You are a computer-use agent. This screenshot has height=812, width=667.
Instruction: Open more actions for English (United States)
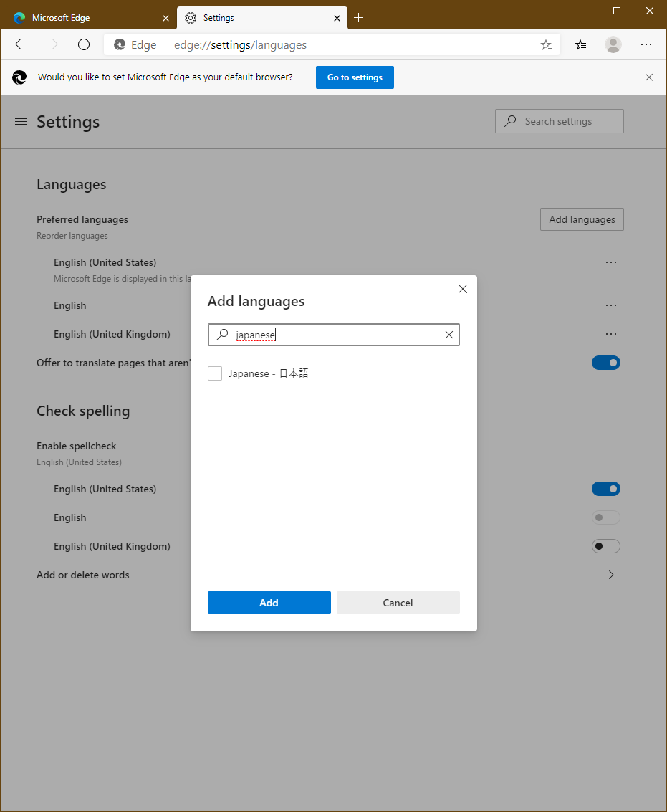(611, 262)
